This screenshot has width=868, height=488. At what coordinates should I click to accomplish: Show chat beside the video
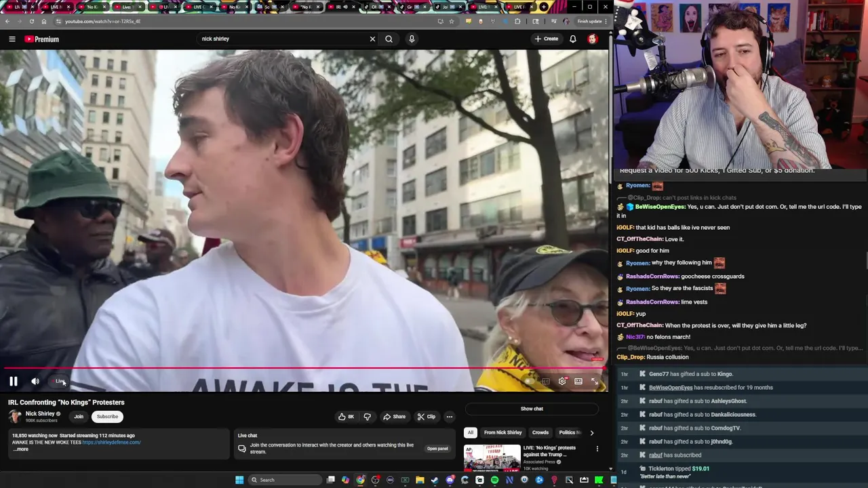click(532, 409)
